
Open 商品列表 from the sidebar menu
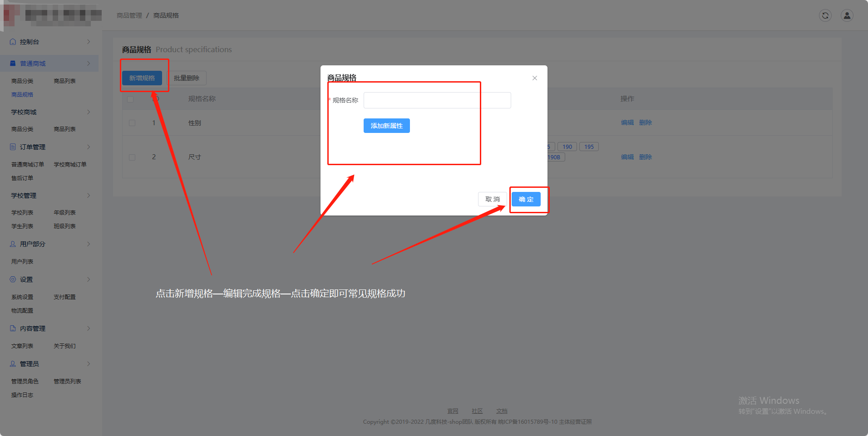(64, 81)
